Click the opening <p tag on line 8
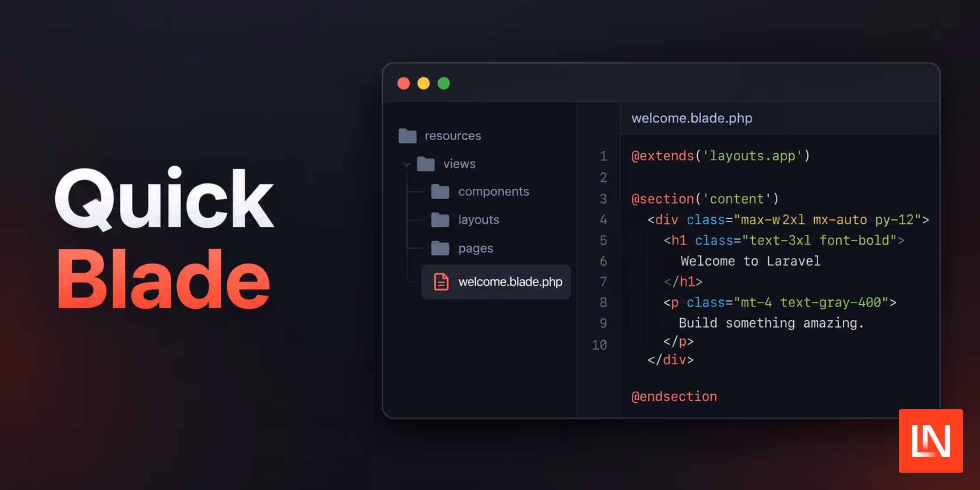 pyautogui.click(x=671, y=302)
